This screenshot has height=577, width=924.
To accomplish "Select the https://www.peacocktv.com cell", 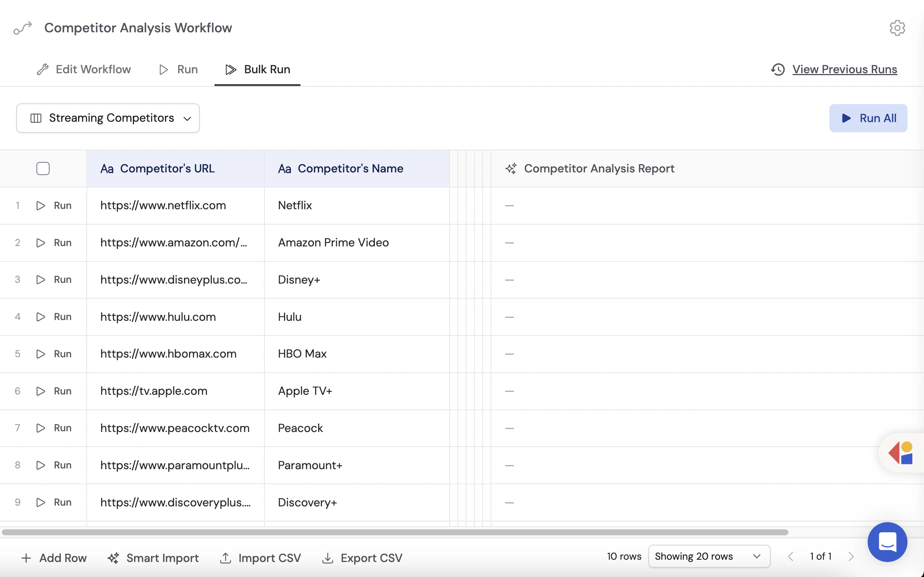I will tap(175, 428).
